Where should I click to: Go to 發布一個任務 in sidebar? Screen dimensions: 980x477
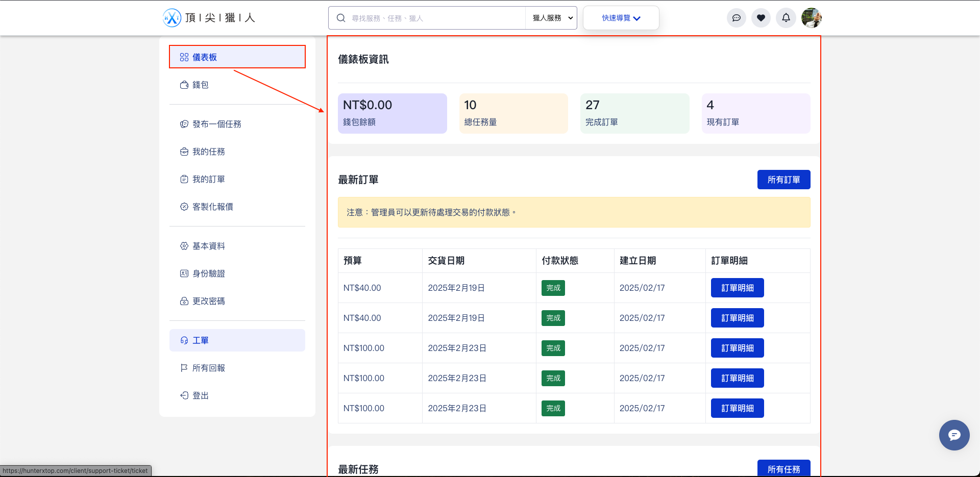click(216, 124)
